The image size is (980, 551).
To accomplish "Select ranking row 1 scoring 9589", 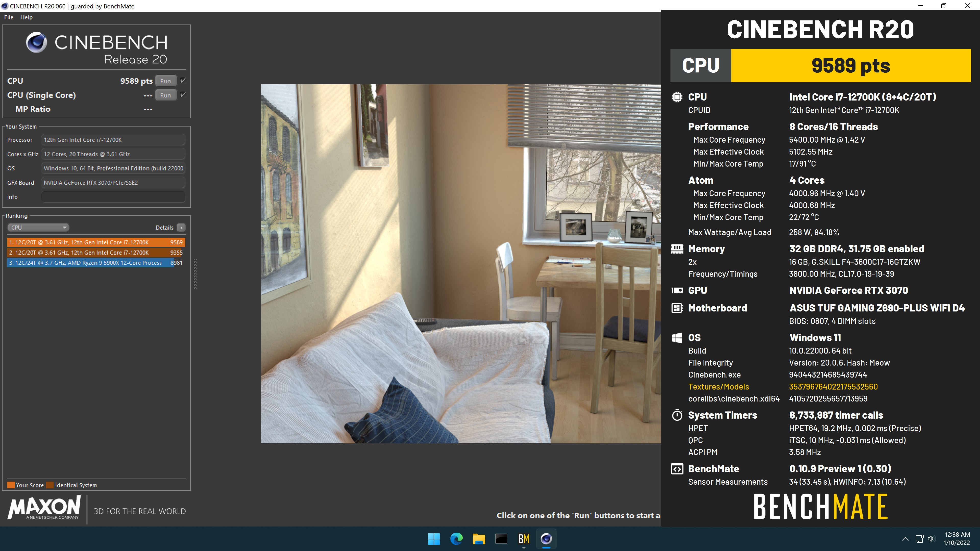I will [96, 242].
